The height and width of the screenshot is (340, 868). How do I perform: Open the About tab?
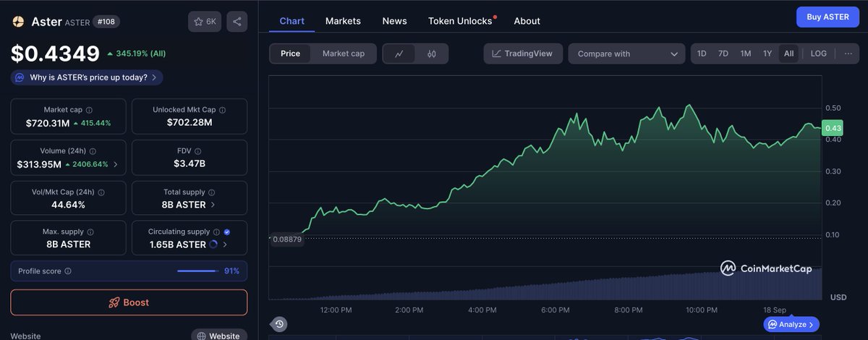(527, 21)
